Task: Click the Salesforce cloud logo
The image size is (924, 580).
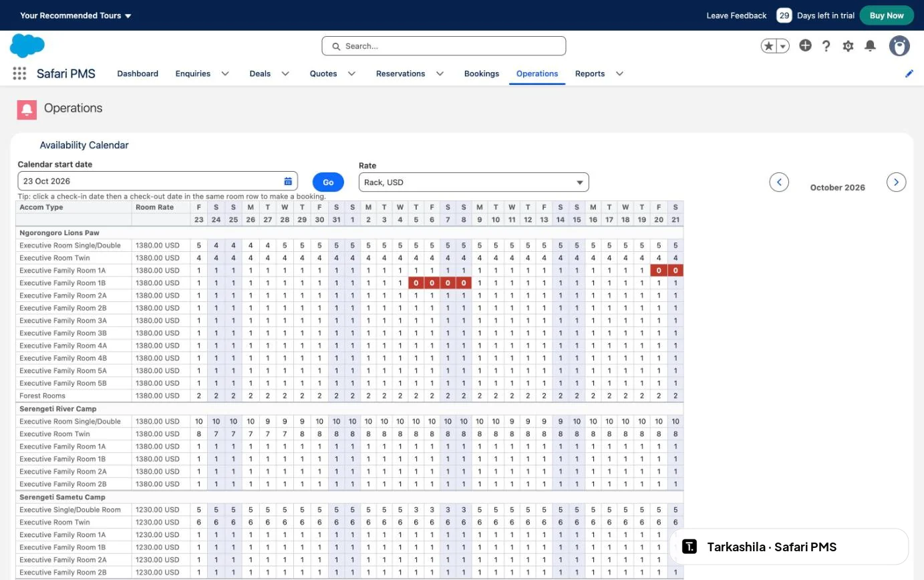Action: [27, 46]
